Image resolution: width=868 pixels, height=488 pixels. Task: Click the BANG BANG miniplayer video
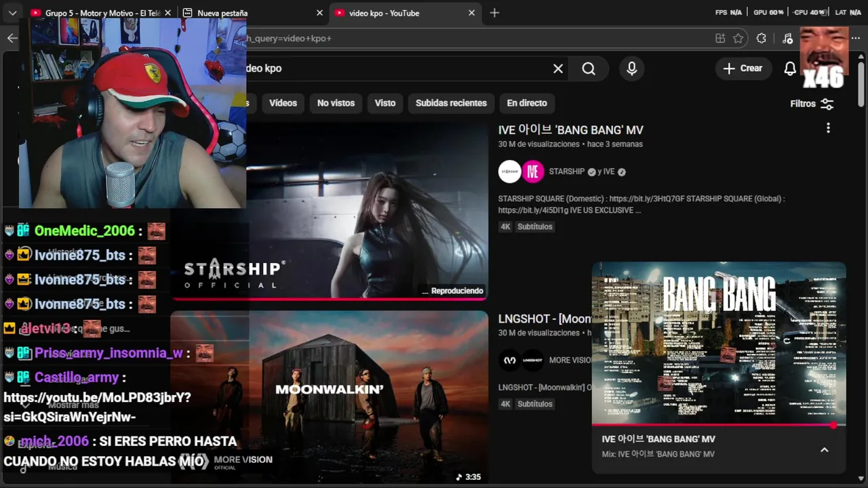click(x=719, y=344)
